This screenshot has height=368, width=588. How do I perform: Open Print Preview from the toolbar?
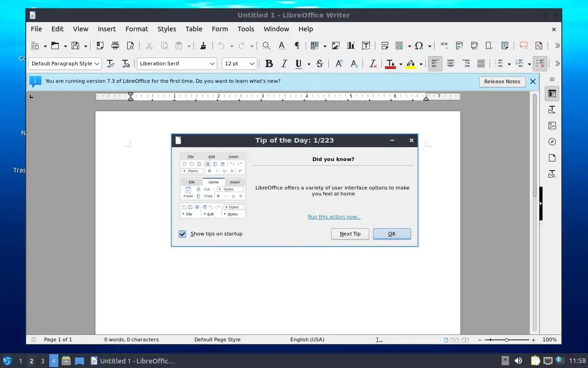(x=130, y=46)
